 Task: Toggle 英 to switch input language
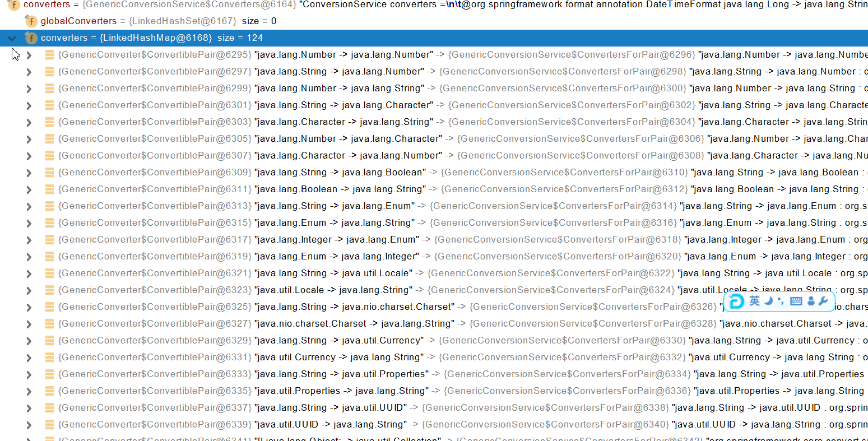coord(754,301)
